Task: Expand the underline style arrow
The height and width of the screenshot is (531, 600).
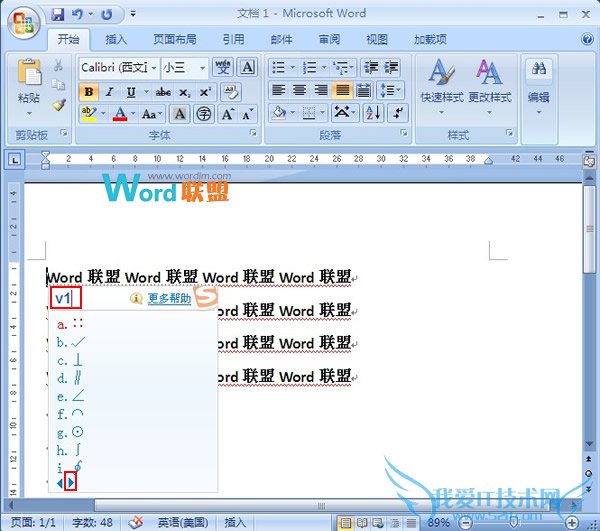Action: tap(146, 92)
